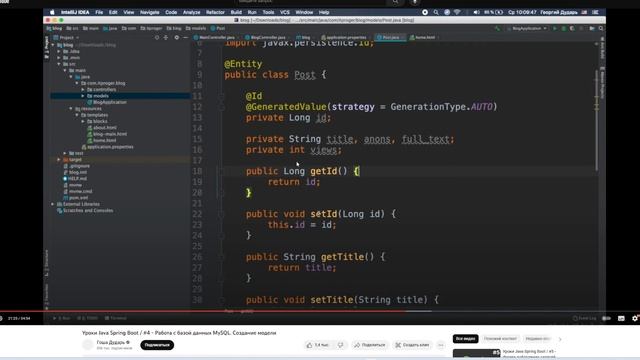Open the BlogApplication run configuration dropdown
The width and height of the screenshot is (640, 360).
(527, 29)
